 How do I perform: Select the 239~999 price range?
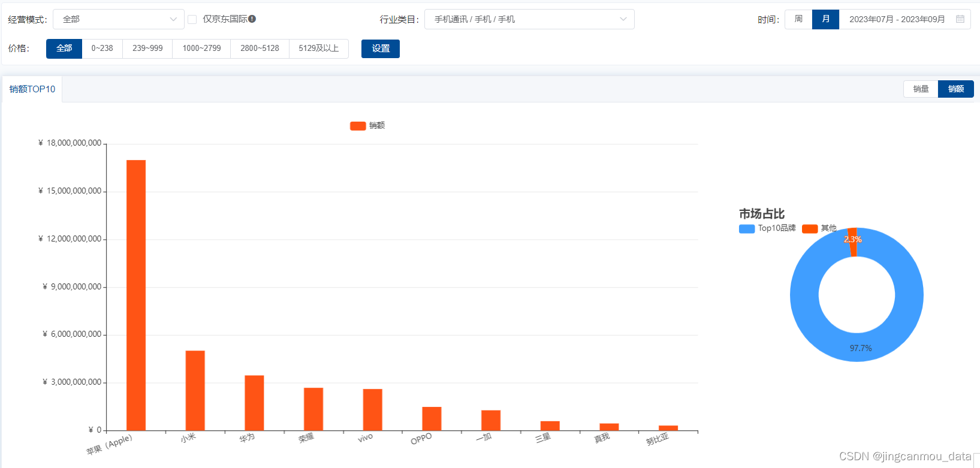point(147,49)
